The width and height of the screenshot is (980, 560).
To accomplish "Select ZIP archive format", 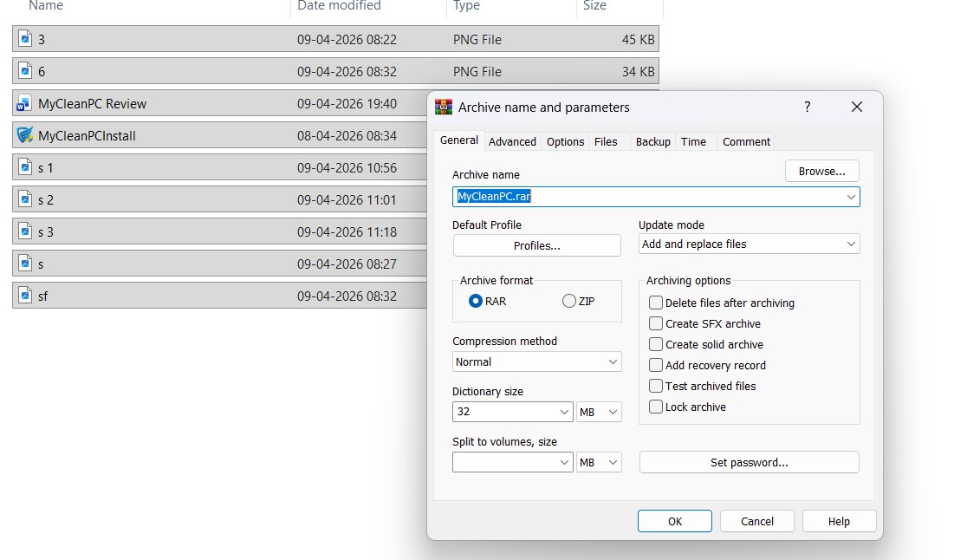I will [x=568, y=302].
